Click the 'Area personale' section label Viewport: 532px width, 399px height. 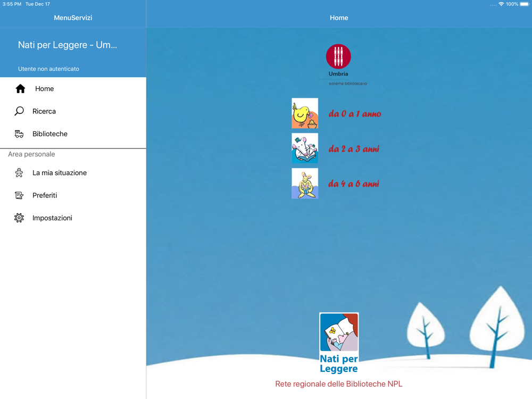[31, 154]
